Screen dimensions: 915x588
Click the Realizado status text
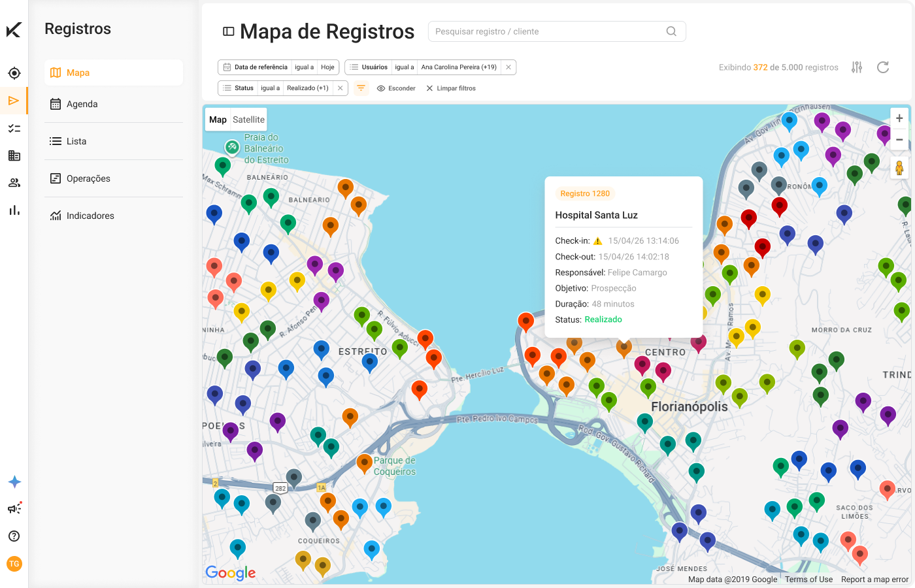coord(603,319)
